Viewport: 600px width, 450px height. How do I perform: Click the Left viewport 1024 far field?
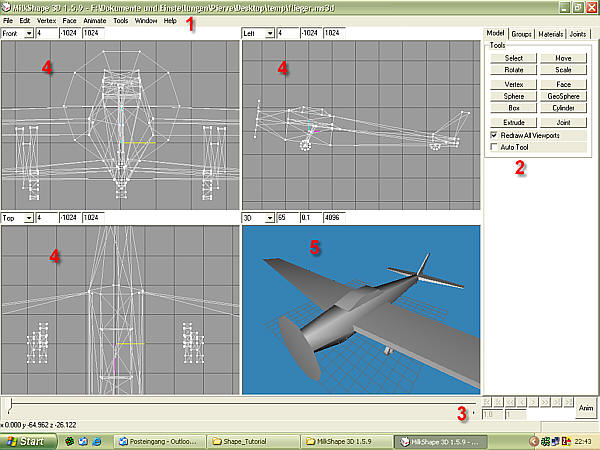click(x=334, y=33)
